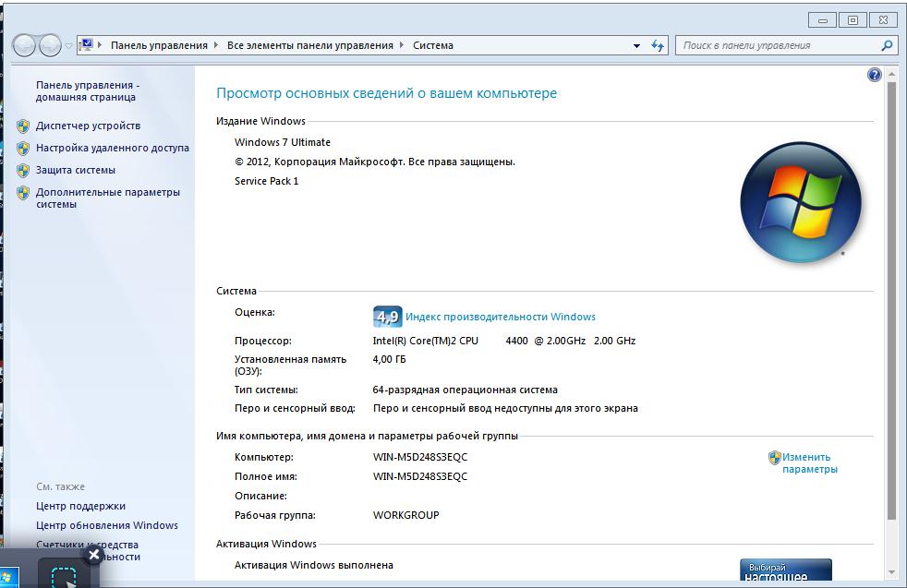This screenshot has width=907, height=588.
Task: Open the Windows Start button
Action: click(x=8, y=578)
